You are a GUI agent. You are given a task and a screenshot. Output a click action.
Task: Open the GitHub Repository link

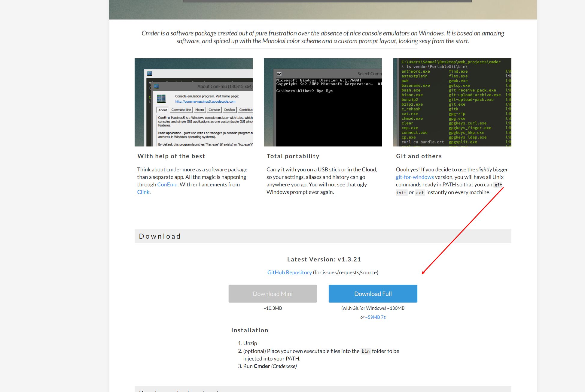click(289, 272)
